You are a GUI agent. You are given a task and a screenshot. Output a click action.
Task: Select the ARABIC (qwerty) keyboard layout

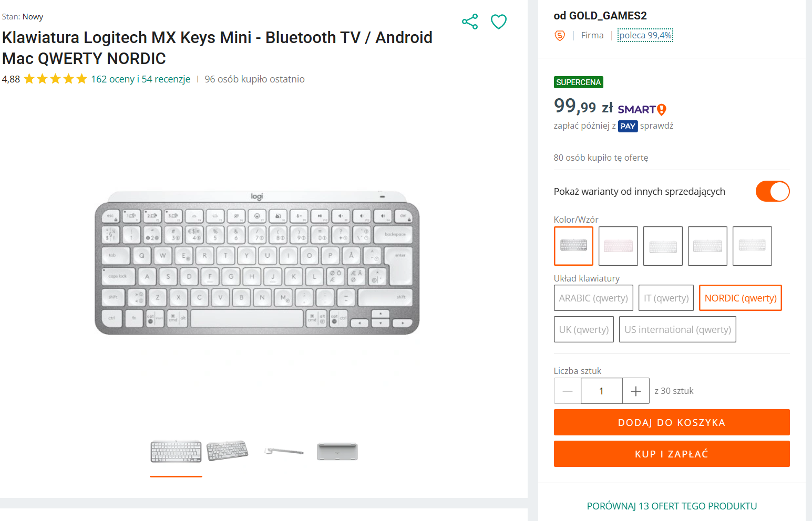click(593, 298)
